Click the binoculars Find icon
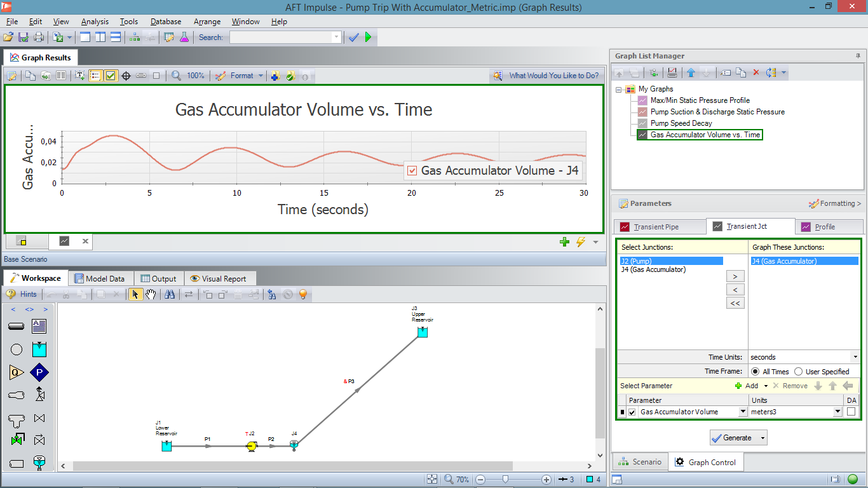The height and width of the screenshot is (488, 868). tap(170, 294)
